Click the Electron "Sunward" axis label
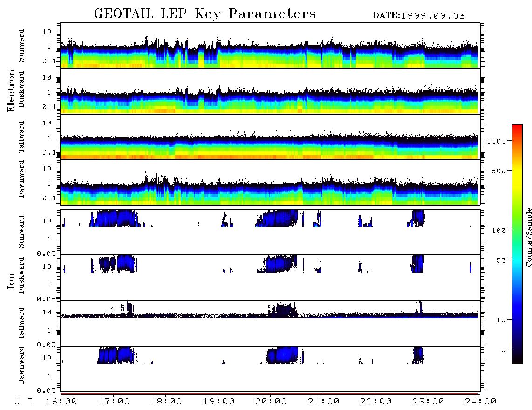 coord(21,46)
